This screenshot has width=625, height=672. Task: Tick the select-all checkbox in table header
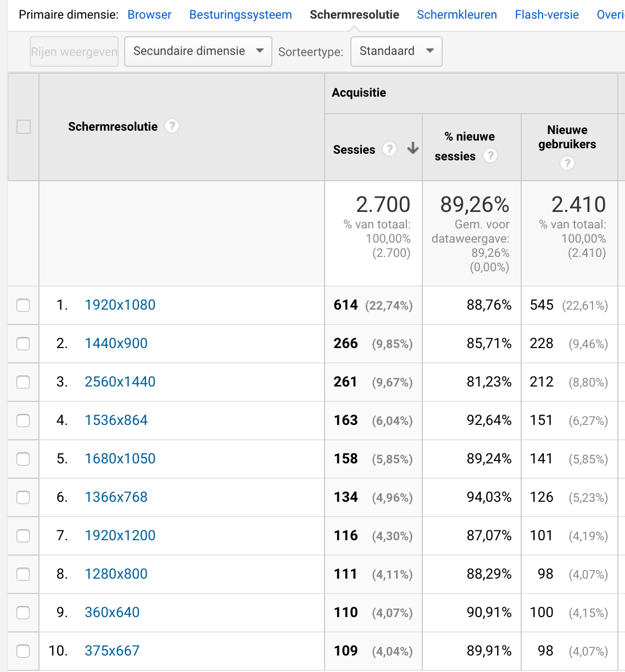[x=24, y=127]
